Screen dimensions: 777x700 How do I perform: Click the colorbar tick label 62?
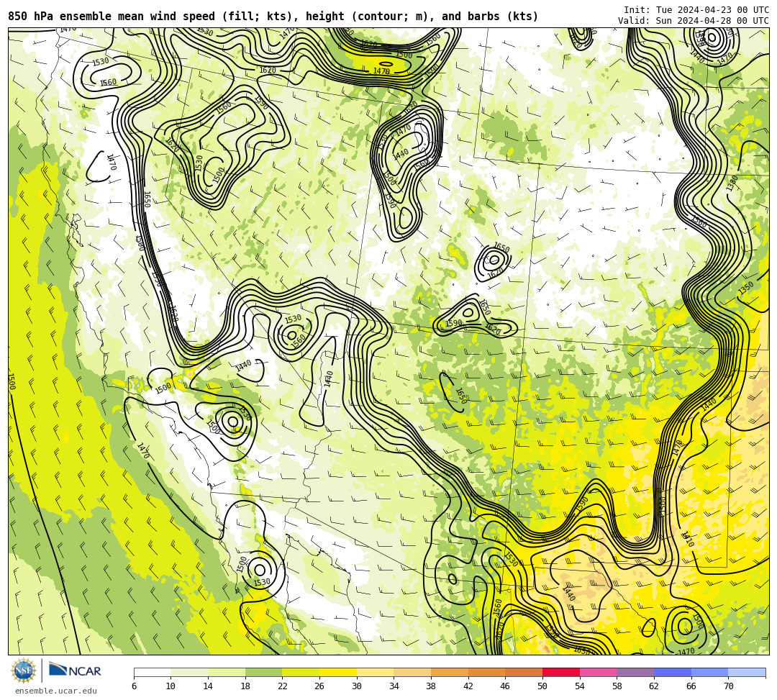[x=654, y=686]
